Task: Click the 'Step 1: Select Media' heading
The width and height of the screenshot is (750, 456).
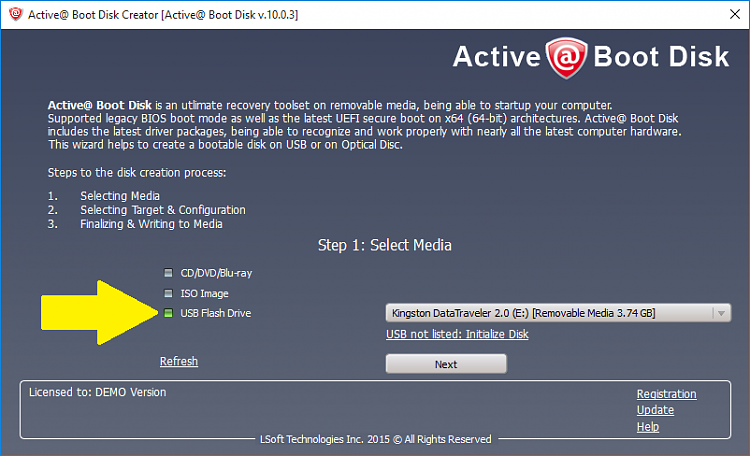Action: 385,245
